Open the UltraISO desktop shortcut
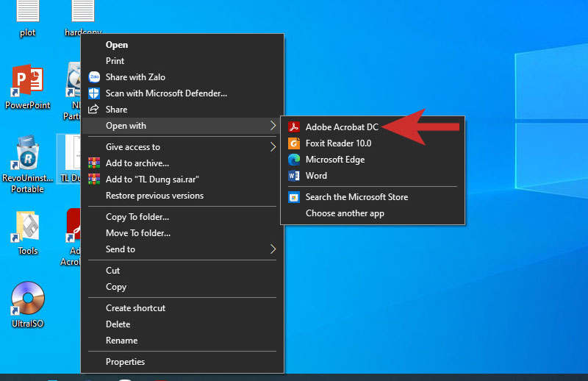Viewport: 588px width, 381px height. [x=28, y=298]
